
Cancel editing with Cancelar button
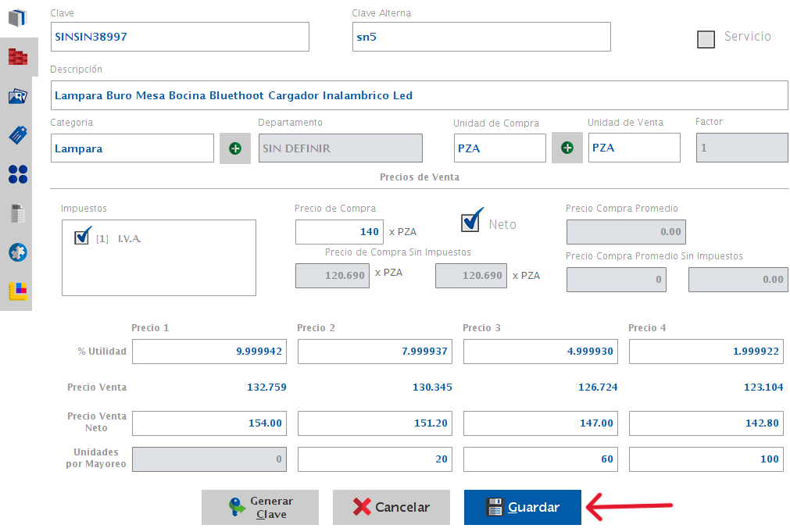coord(391,507)
